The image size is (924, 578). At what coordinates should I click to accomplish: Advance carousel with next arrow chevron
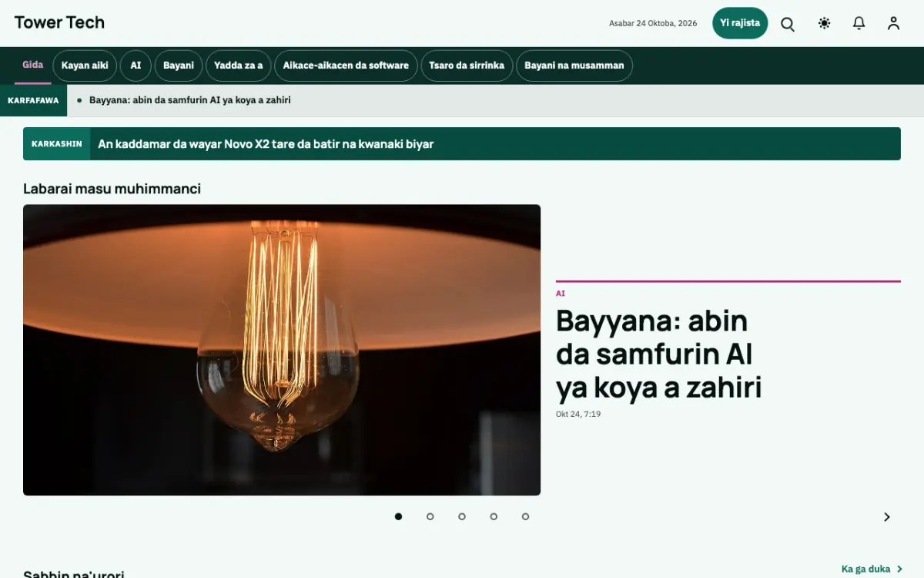[x=887, y=517]
